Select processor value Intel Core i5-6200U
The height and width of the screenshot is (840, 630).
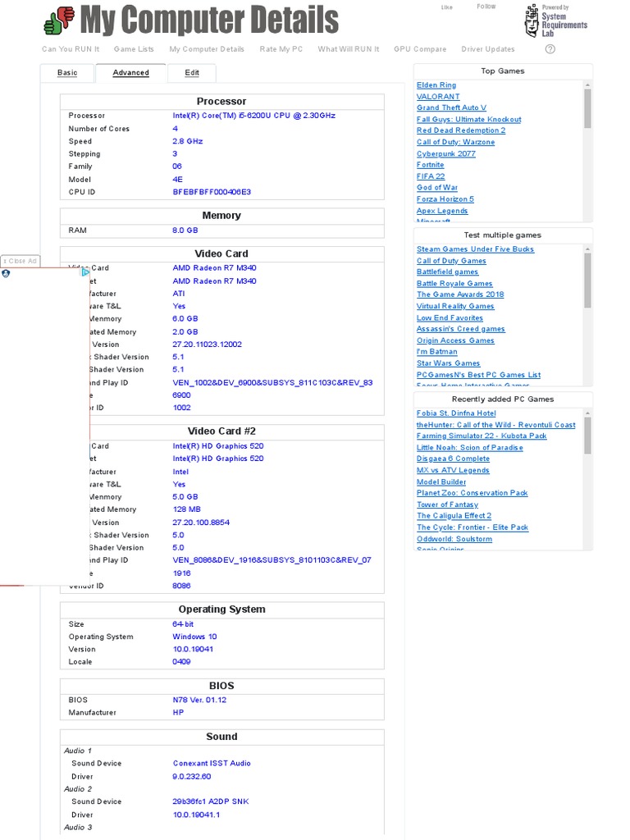(x=254, y=116)
